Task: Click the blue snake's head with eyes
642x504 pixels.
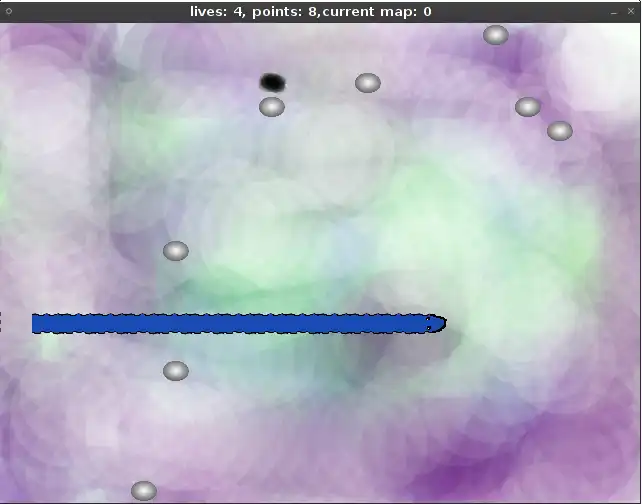Action: 436,323
